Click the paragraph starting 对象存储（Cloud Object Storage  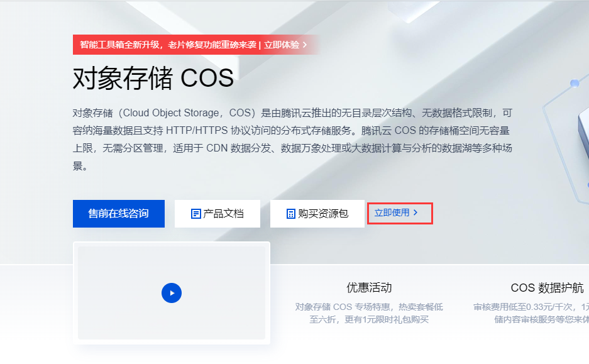point(292,140)
